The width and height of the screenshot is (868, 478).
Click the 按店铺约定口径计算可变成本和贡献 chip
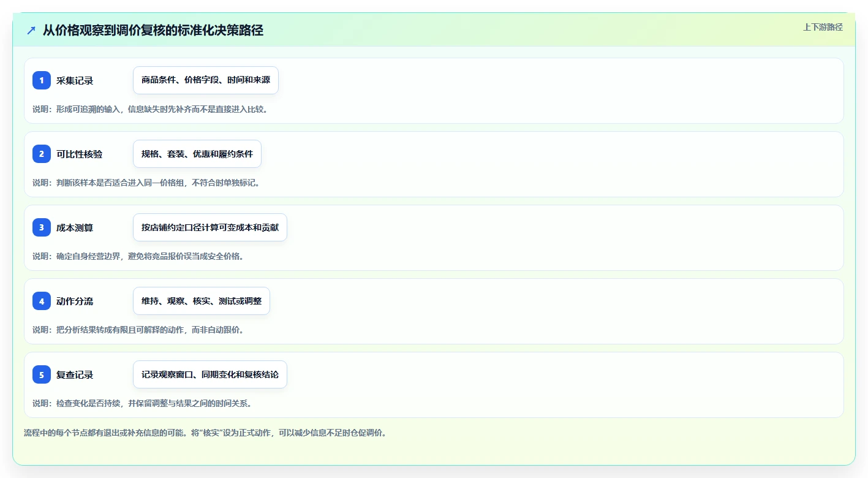tap(210, 227)
